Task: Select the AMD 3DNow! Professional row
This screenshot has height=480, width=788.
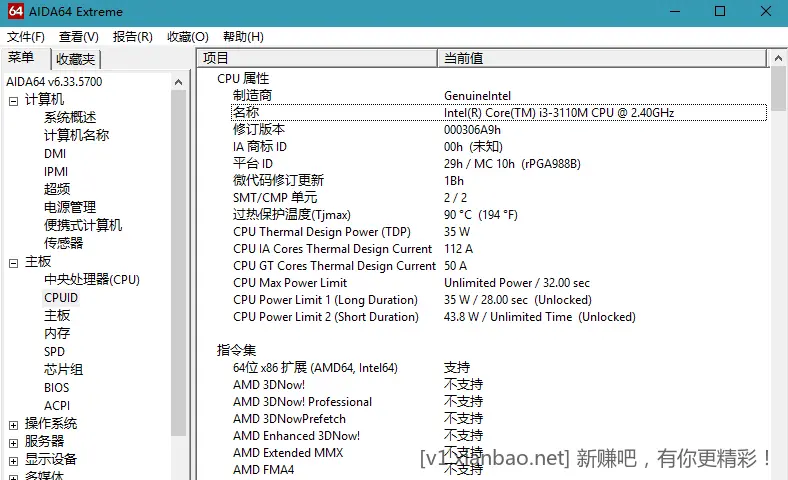Action: (499, 402)
